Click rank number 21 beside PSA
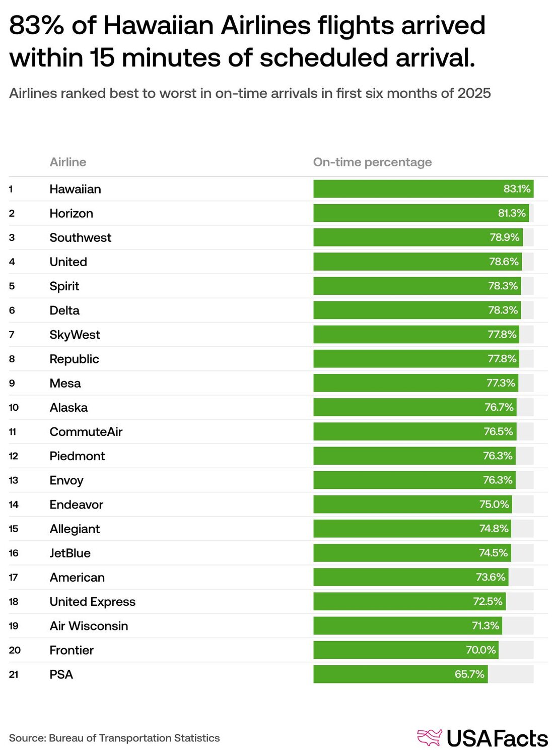 coord(14,674)
